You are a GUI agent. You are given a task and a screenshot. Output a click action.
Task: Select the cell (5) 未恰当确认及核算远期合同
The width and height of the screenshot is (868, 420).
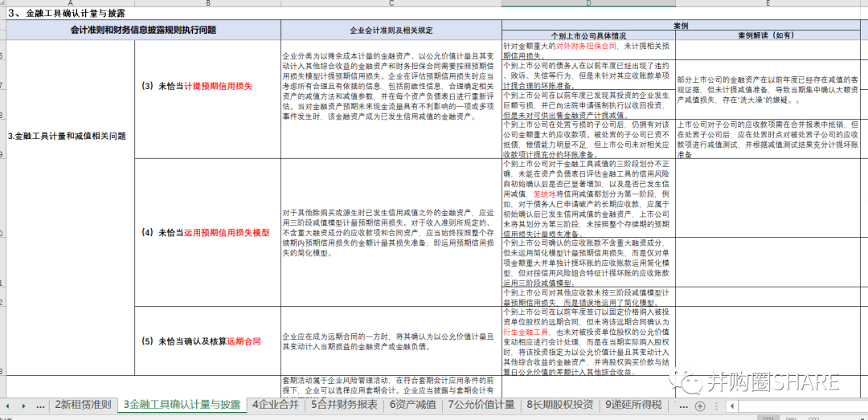click(x=207, y=341)
